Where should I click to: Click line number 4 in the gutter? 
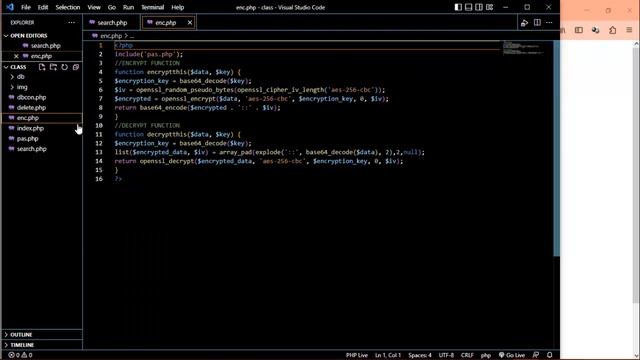click(101, 72)
